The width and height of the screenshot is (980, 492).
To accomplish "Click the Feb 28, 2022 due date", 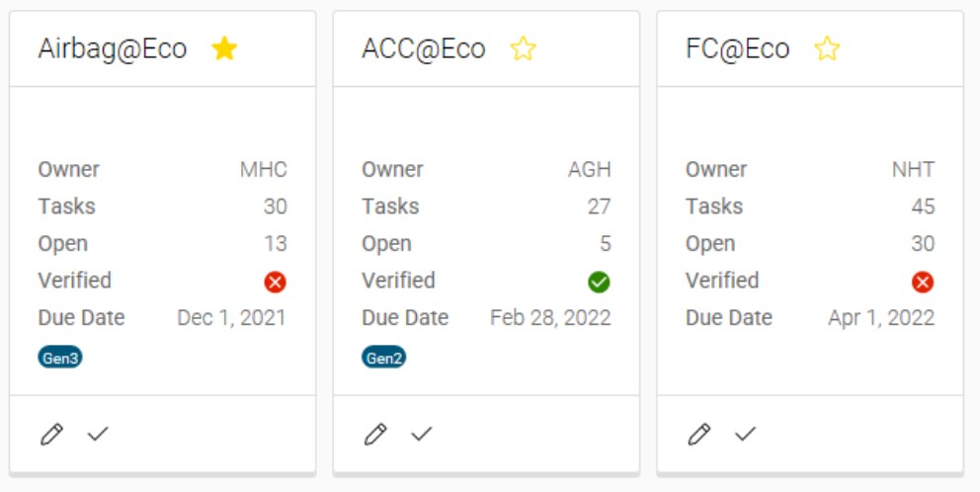I will [x=550, y=317].
